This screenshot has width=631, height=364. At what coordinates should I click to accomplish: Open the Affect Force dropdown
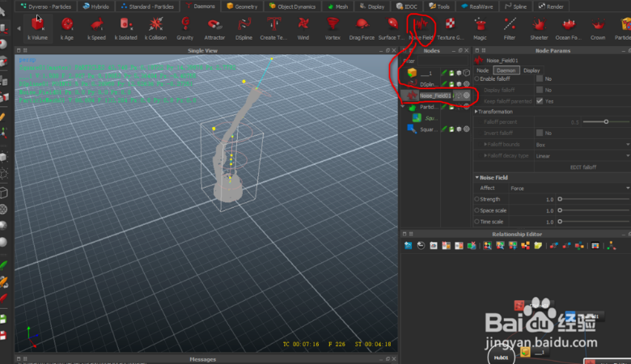point(569,188)
